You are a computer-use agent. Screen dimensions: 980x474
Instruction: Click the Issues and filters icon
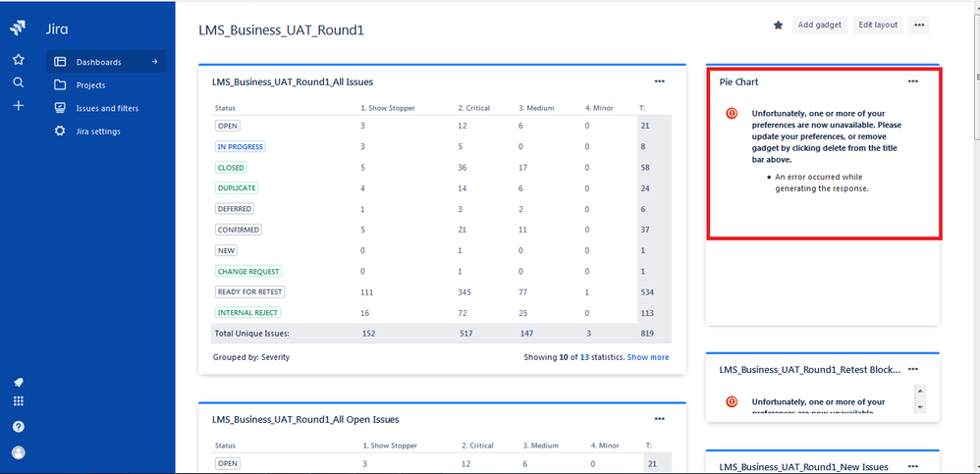(x=60, y=108)
